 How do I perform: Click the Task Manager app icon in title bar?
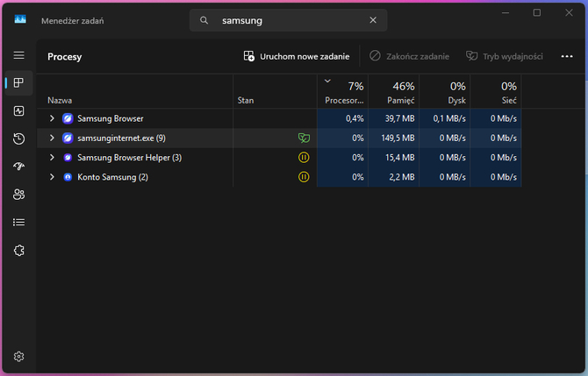tap(20, 19)
